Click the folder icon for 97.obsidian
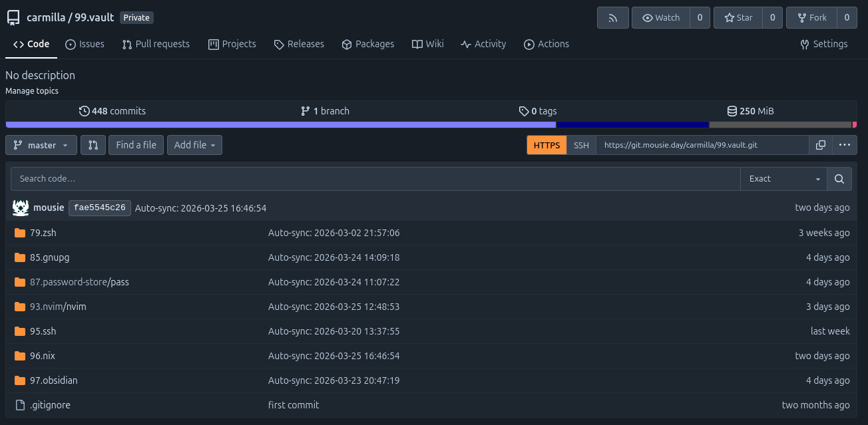This screenshot has width=868, height=425. 19,380
